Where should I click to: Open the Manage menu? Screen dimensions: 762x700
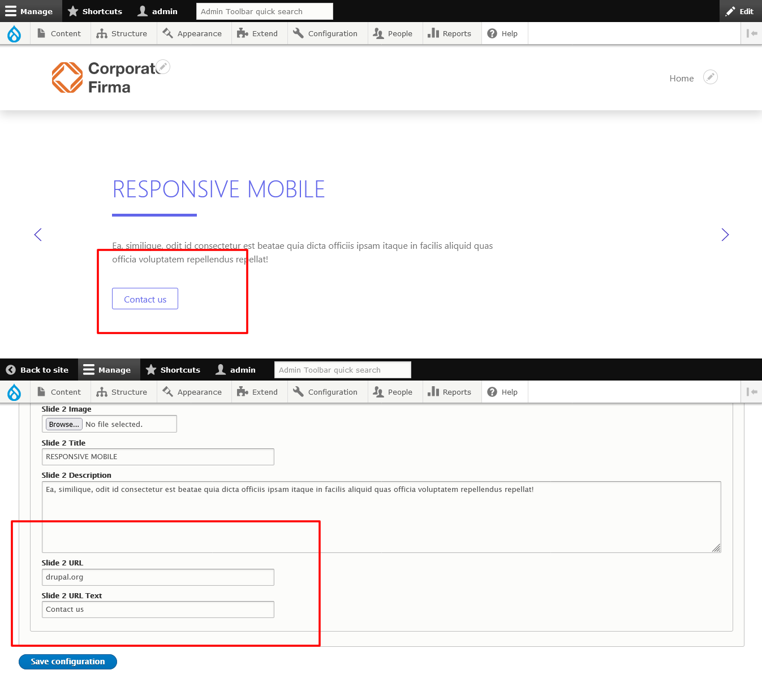pos(31,11)
